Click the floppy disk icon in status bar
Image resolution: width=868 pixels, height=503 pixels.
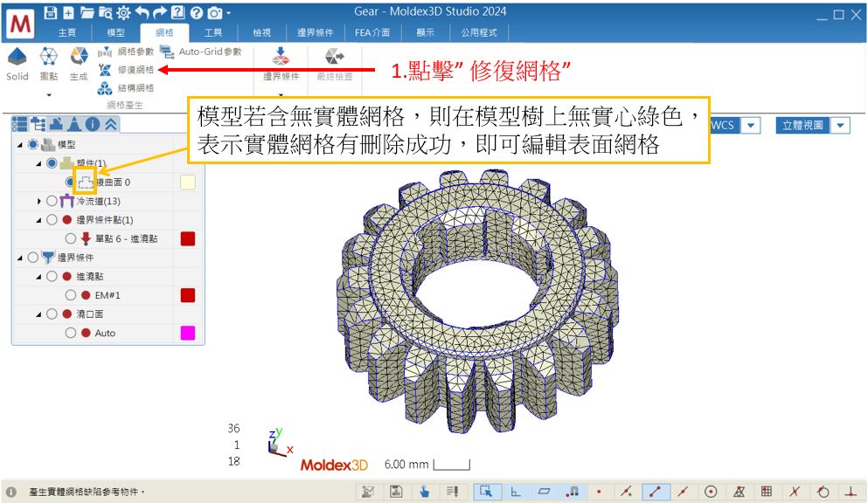pos(396,491)
